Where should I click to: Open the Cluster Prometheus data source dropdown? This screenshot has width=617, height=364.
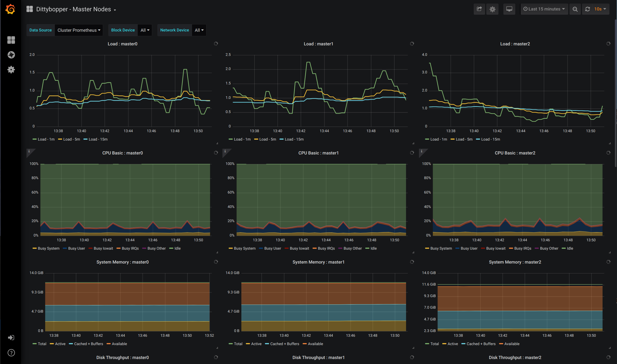(79, 30)
